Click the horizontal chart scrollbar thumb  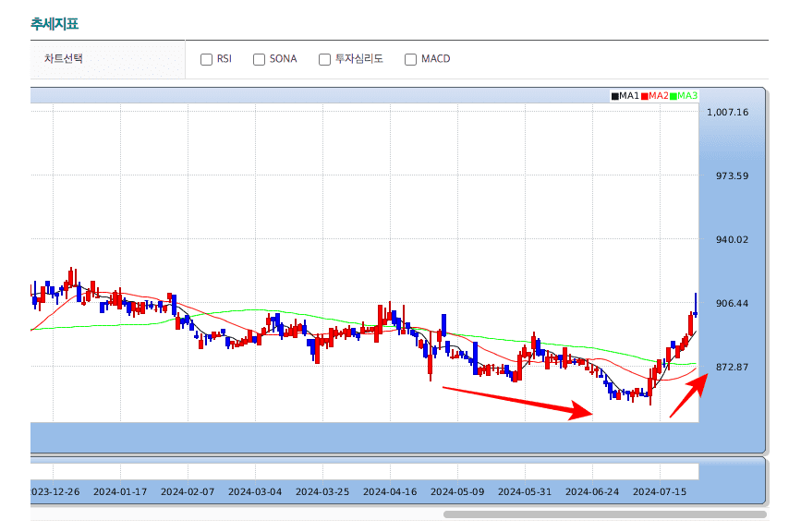point(605,514)
